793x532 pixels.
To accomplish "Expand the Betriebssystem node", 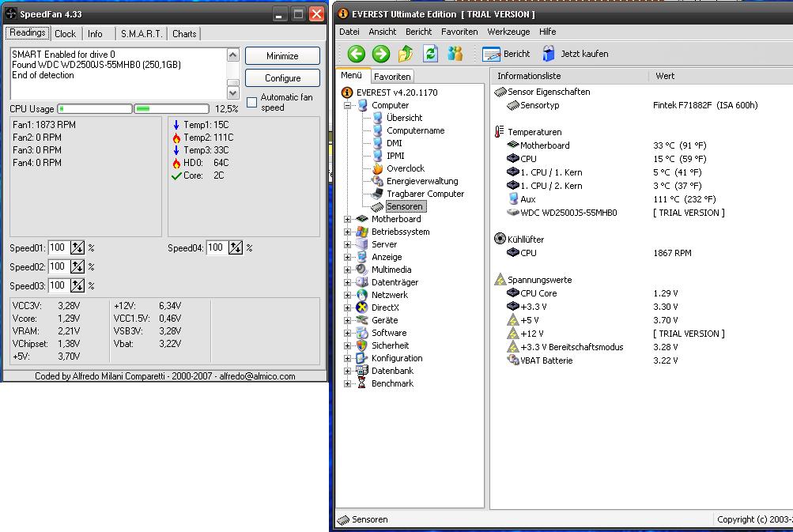I will click(347, 232).
